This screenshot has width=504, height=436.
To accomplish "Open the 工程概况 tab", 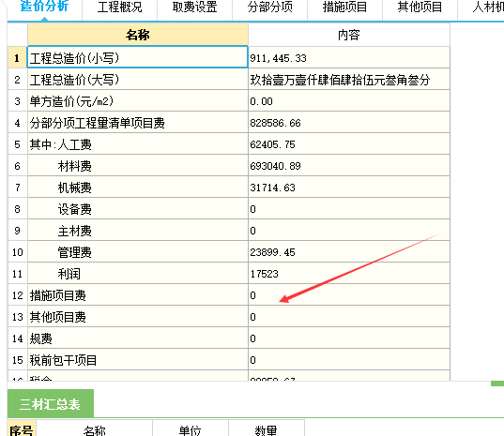I will 119,8.
